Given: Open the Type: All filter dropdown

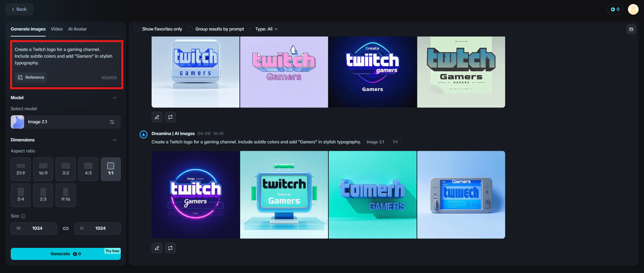Looking at the screenshot, I should pos(266,29).
